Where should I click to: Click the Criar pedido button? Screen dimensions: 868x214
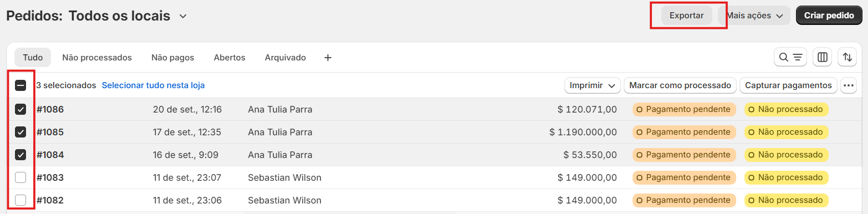pos(829,16)
